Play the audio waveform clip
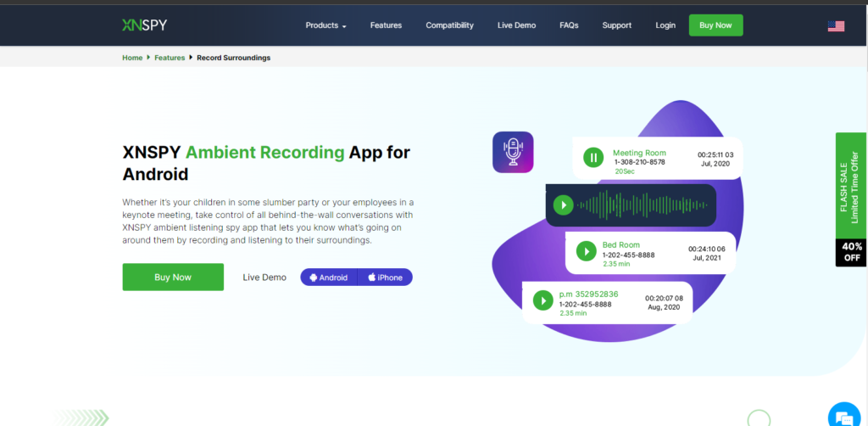 (564, 205)
